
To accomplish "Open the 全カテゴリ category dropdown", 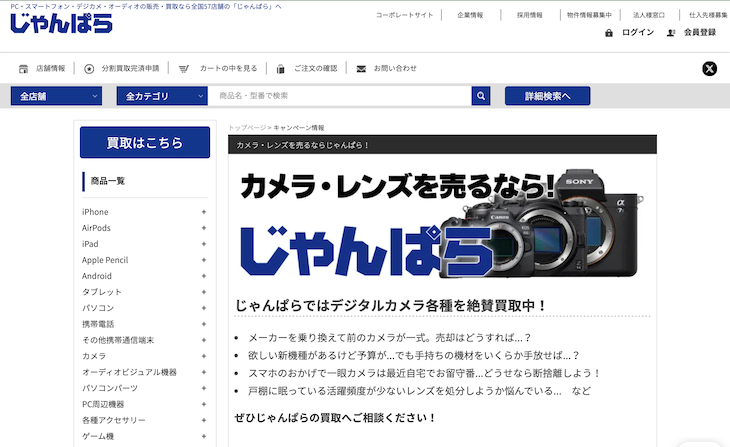I will (162, 96).
